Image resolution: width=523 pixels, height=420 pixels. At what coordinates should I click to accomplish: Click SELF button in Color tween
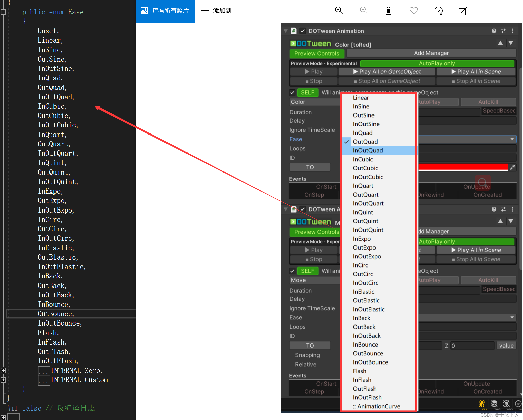click(308, 93)
